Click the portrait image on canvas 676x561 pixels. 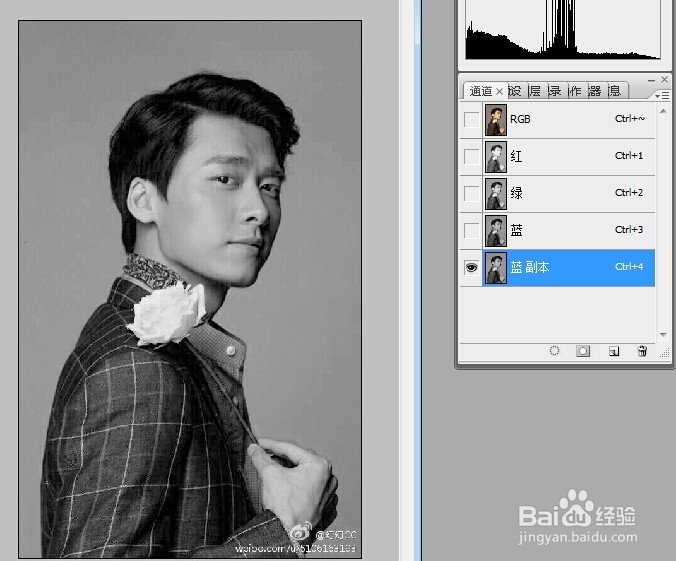pos(190,289)
